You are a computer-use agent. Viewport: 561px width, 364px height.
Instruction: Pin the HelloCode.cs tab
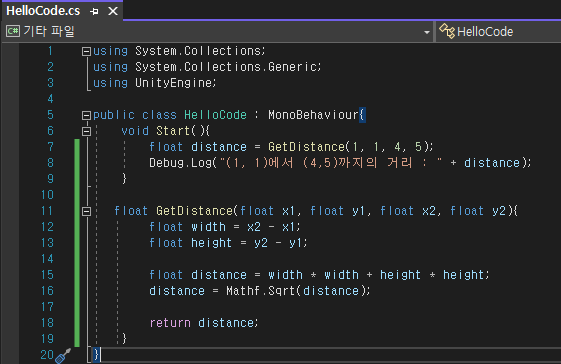coord(94,11)
